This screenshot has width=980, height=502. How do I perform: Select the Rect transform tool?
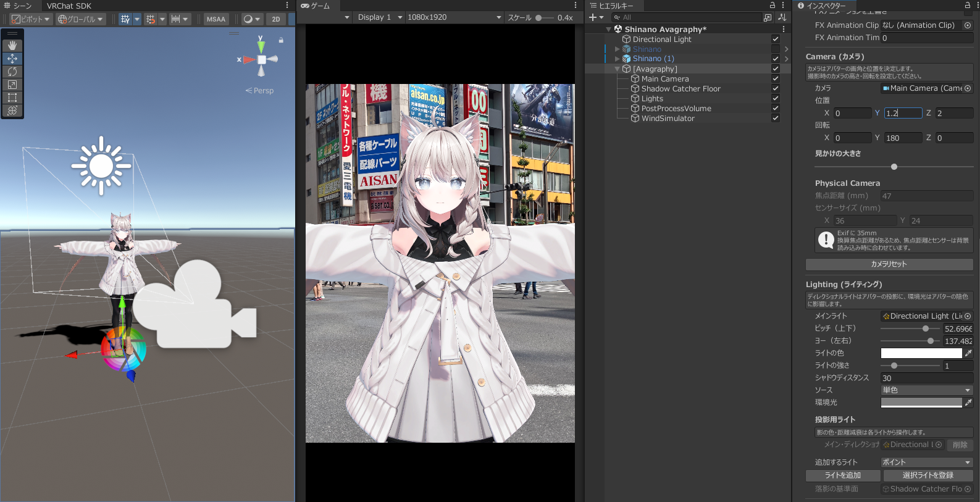(12, 98)
